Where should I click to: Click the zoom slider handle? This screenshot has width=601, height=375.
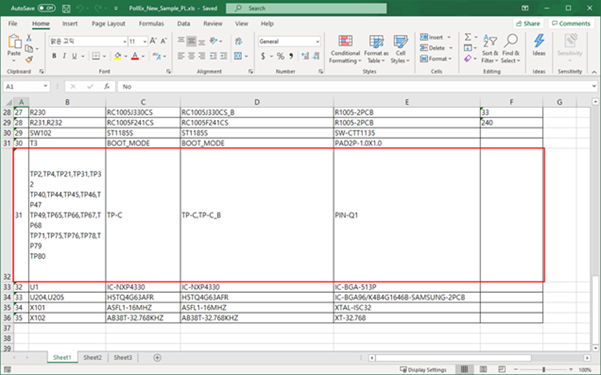tap(544, 370)
